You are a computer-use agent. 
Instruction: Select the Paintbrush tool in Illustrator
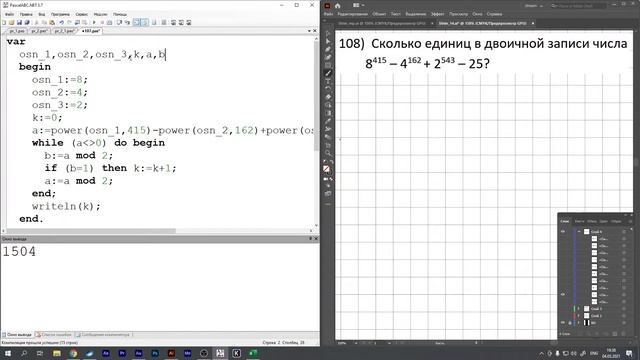[x=328, y=73]
